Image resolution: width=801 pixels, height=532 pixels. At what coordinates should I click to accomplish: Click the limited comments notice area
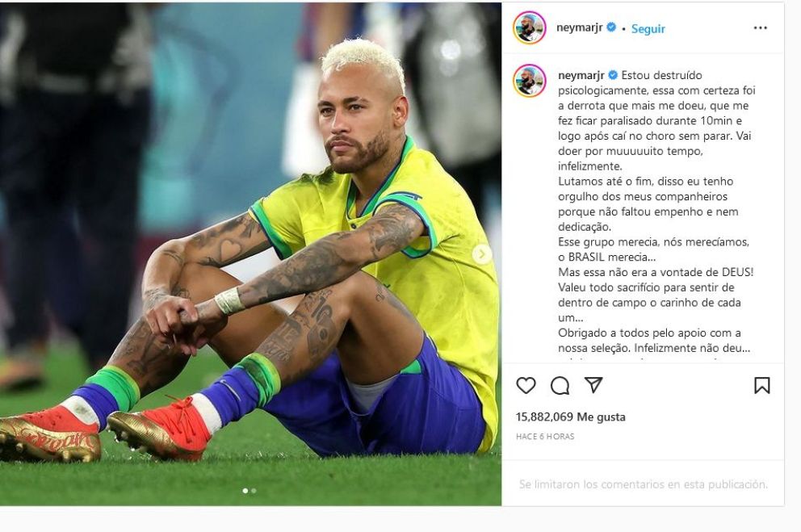tap(644, 484)
